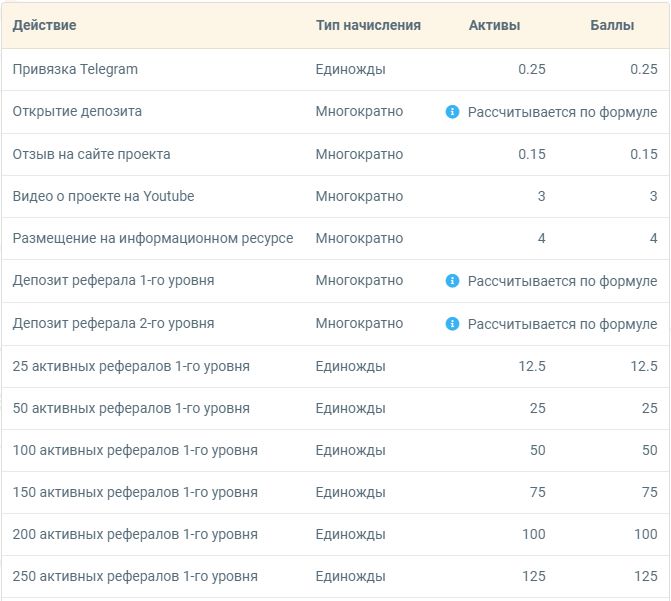Select 50 активных рефералов 1-го уровня row
This screenshot has width=671, height=601.
coord(336,408)
